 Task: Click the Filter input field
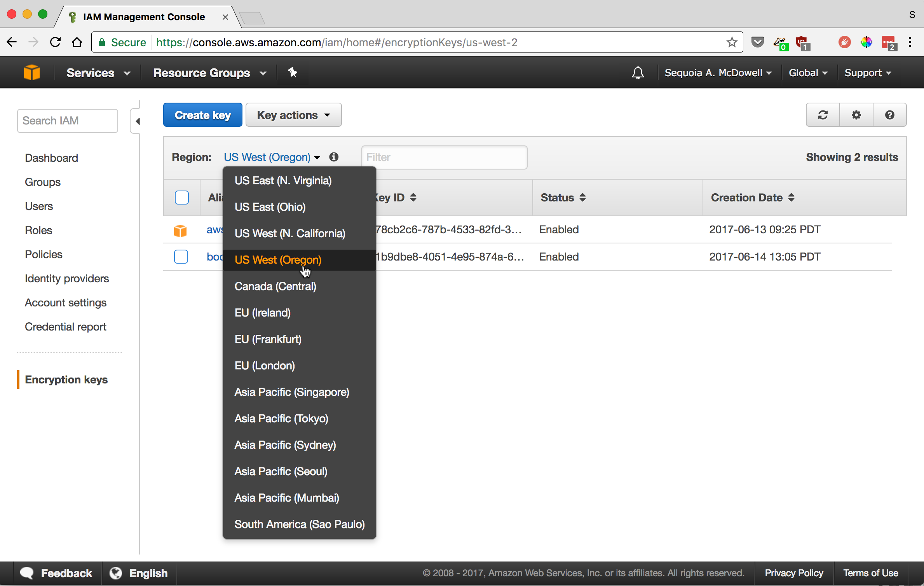point(444,157)
